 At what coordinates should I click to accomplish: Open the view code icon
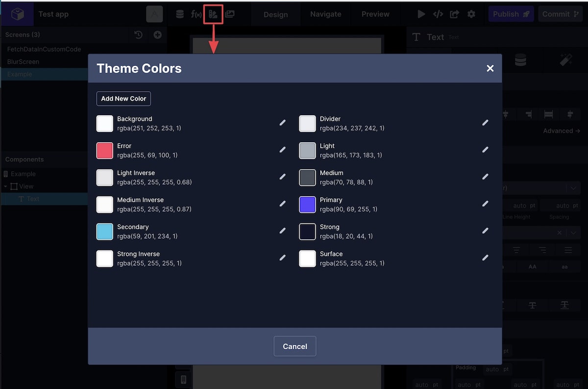[x=438, y=14]
